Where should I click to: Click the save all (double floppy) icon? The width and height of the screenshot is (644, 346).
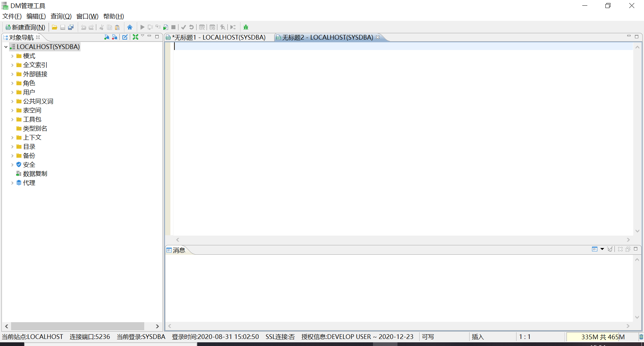tap(71, 27)
